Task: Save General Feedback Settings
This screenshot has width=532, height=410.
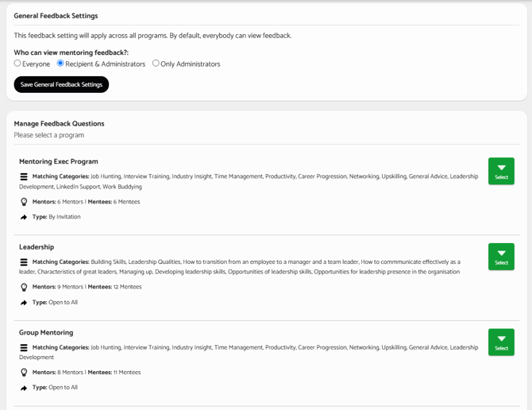Action: click(61, 84)
